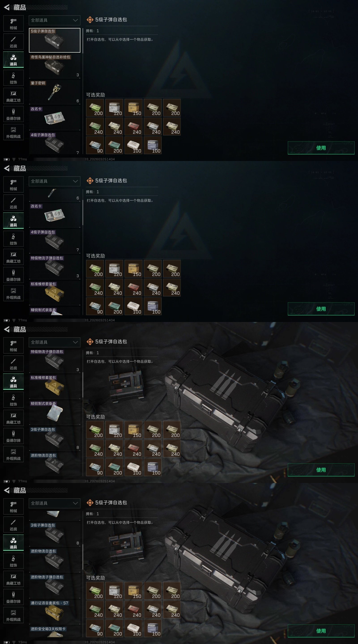The image size is (358, 644).
Task: Open the 通行证语音套装包 - S7 item
Action: tap(55, 612)
